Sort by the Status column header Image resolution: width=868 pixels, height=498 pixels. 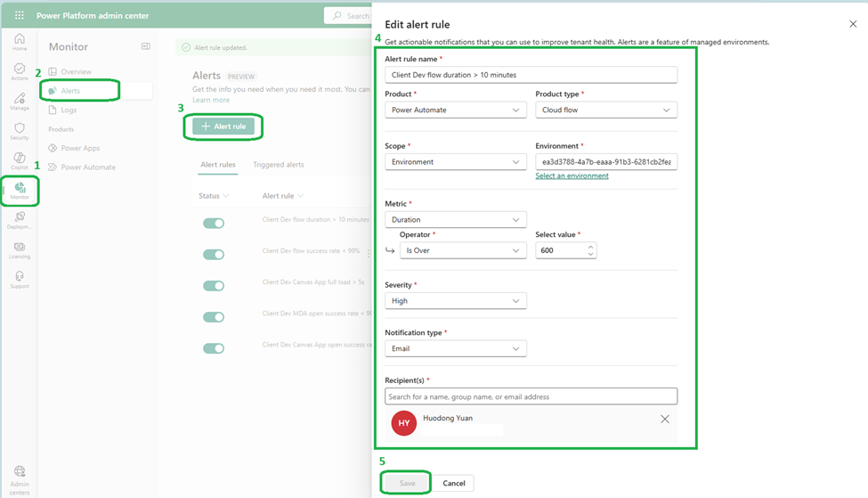(214, 195)
